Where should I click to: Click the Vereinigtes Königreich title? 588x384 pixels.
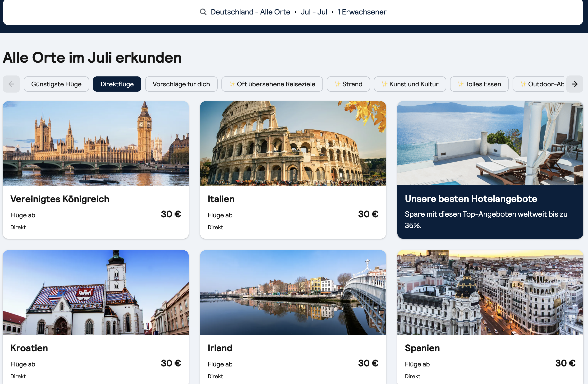(60, 199)
